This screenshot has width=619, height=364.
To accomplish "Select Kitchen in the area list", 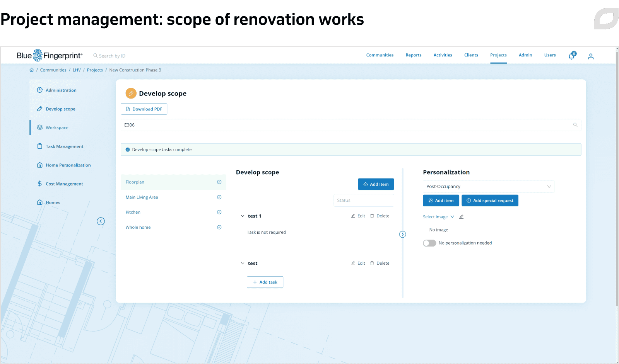I will click(173, 212).
